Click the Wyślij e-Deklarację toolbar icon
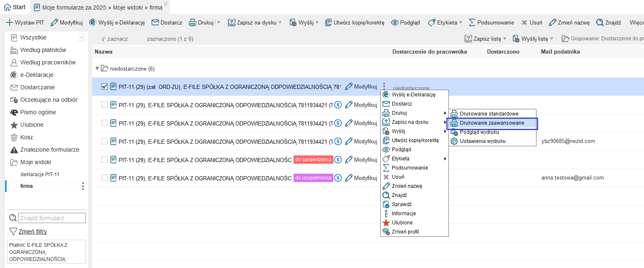Screen dimensions: 644x268 pyautogui.click(x=93, y=22)
